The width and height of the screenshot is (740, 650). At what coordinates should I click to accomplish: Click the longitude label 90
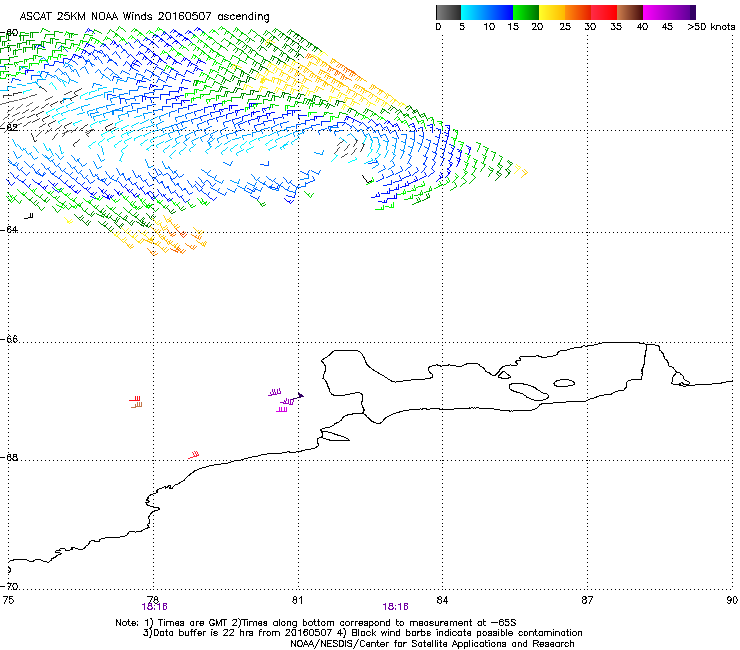pyautogui.click(x=732, y=600)
